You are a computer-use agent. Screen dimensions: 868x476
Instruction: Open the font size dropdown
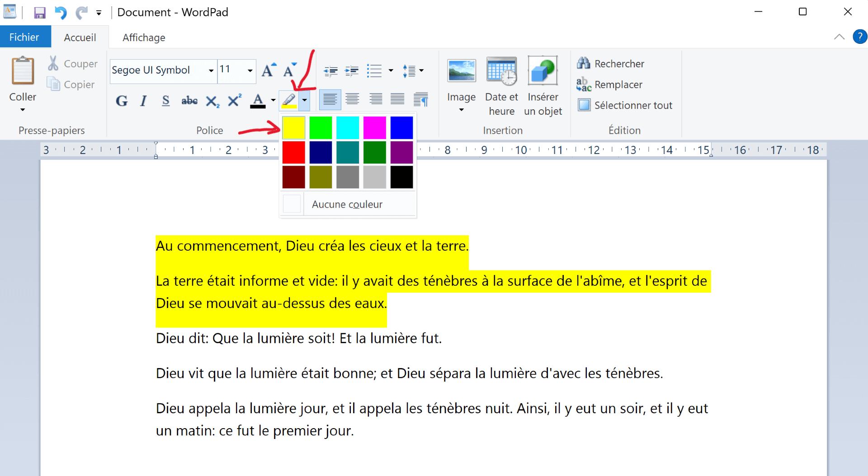click(250, 70)
